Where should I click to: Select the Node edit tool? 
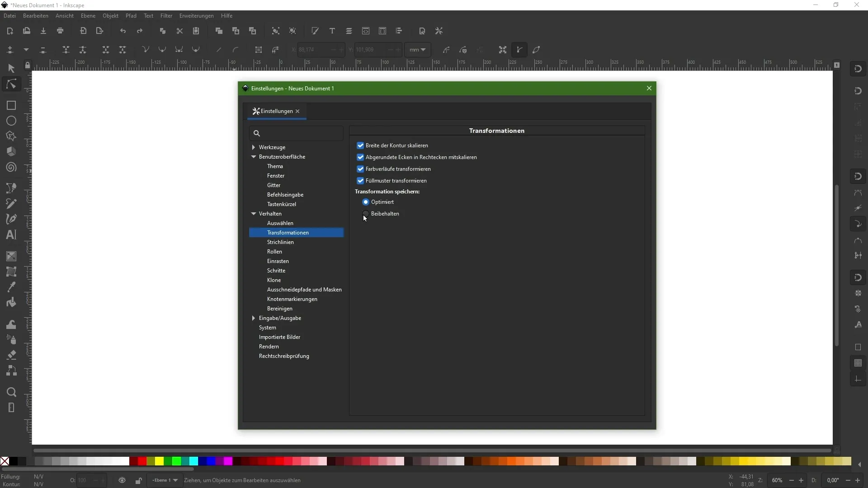(11, 84)
